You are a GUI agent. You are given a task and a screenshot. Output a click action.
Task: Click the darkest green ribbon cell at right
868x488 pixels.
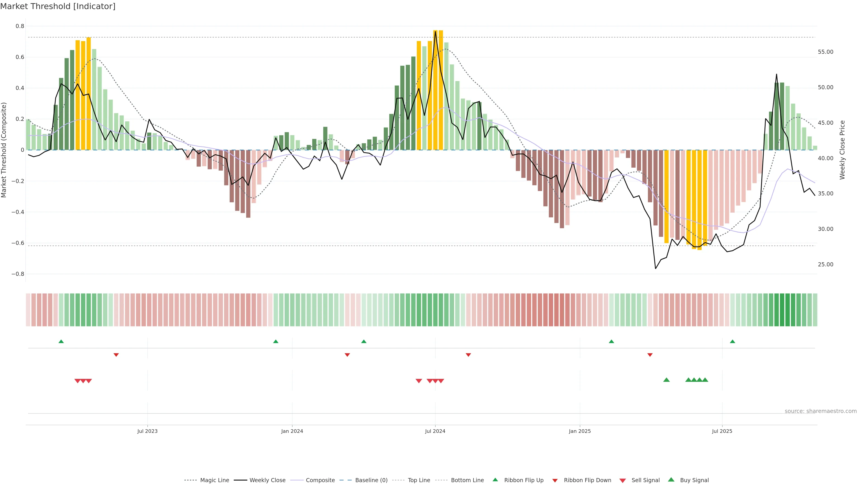tap(782, 310)
